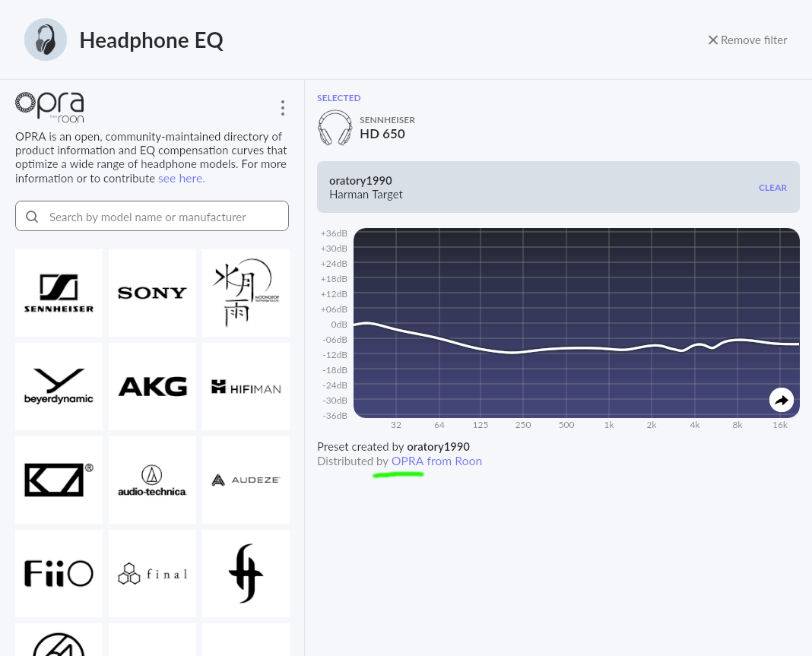Clear the oratory1990 Harman Target preset
812x656 pixels.
click(x=772, y=188)
